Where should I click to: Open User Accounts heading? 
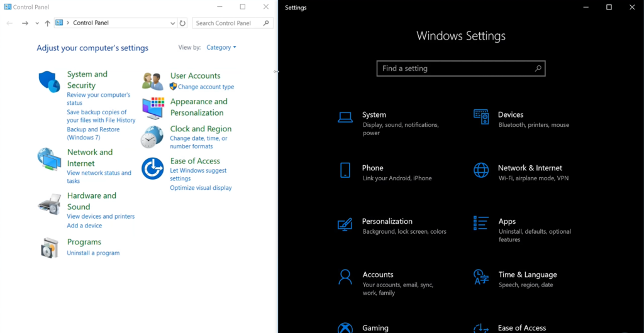(195, 76)
